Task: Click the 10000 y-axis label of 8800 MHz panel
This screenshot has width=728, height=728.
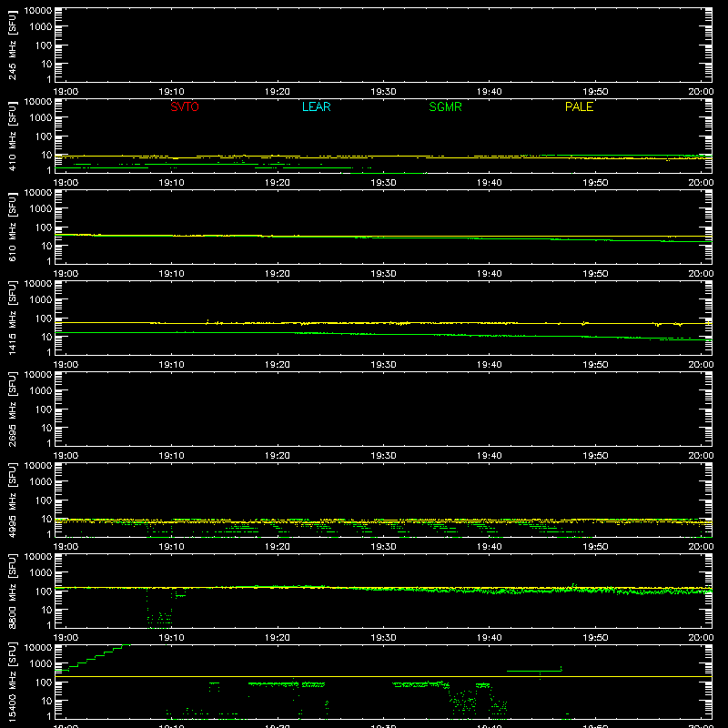Action: click(38, 557)
